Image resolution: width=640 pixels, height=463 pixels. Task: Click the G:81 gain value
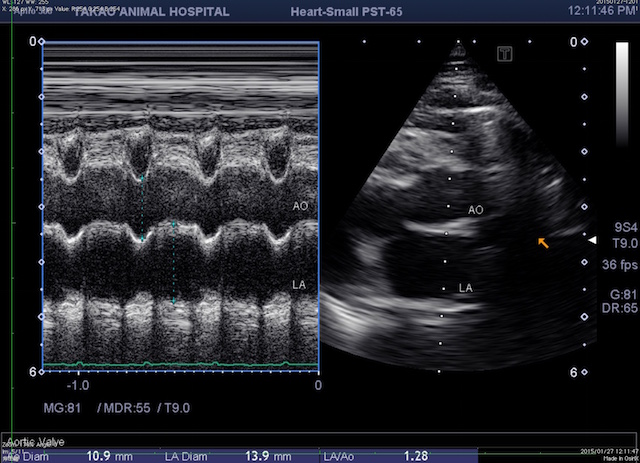[623, 294]
